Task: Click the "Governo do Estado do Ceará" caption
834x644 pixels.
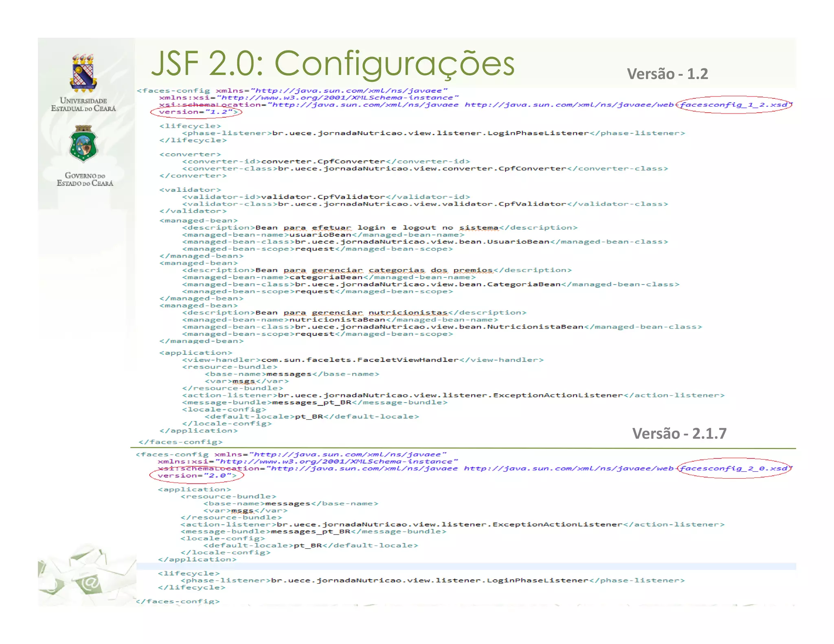Action: pyautogui.click(x=85, y=180)
